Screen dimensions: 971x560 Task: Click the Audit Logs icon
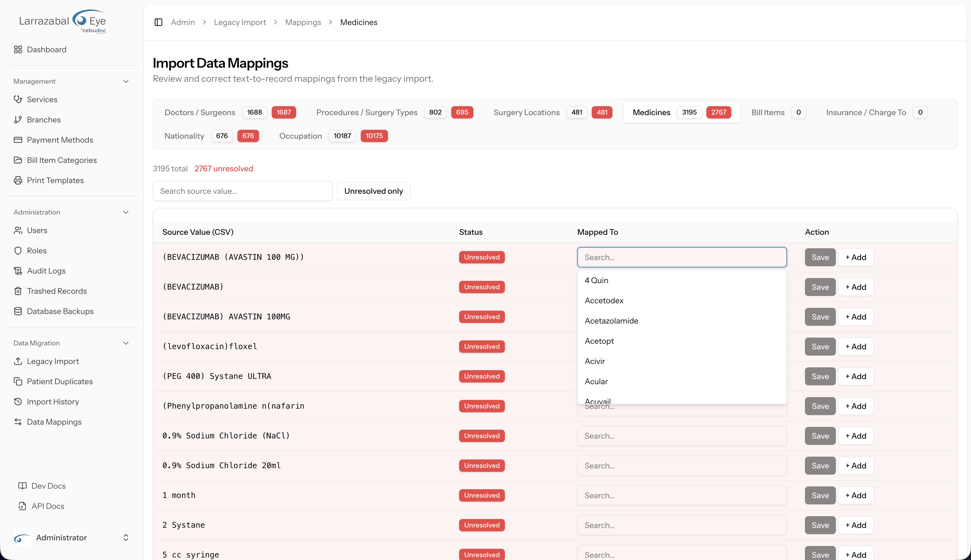18,271
